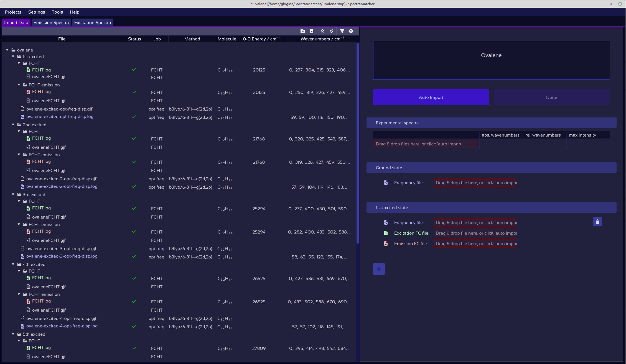Screen dimensions: 626x364
Task: Click the add file icon
Action: [x=312, y=31]
